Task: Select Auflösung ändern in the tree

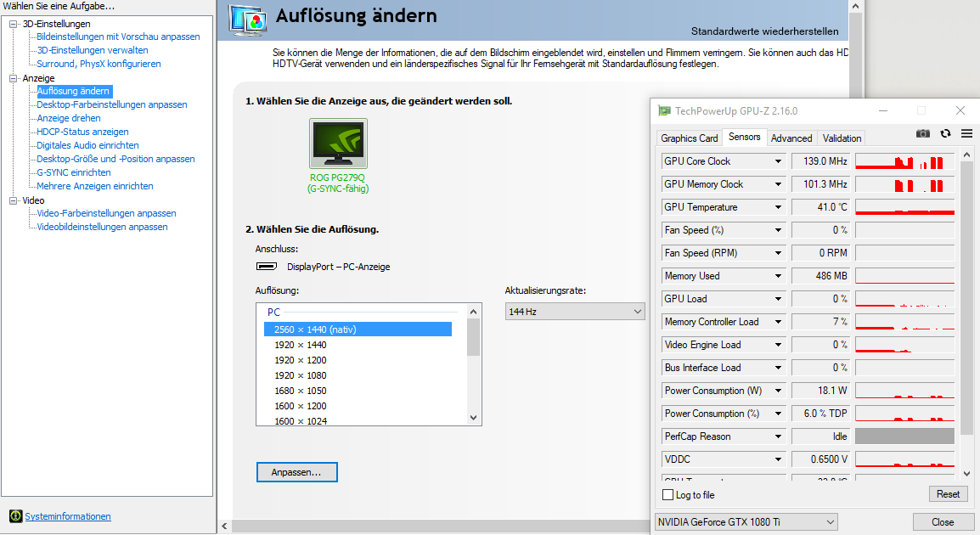Action: pos(73,91)
